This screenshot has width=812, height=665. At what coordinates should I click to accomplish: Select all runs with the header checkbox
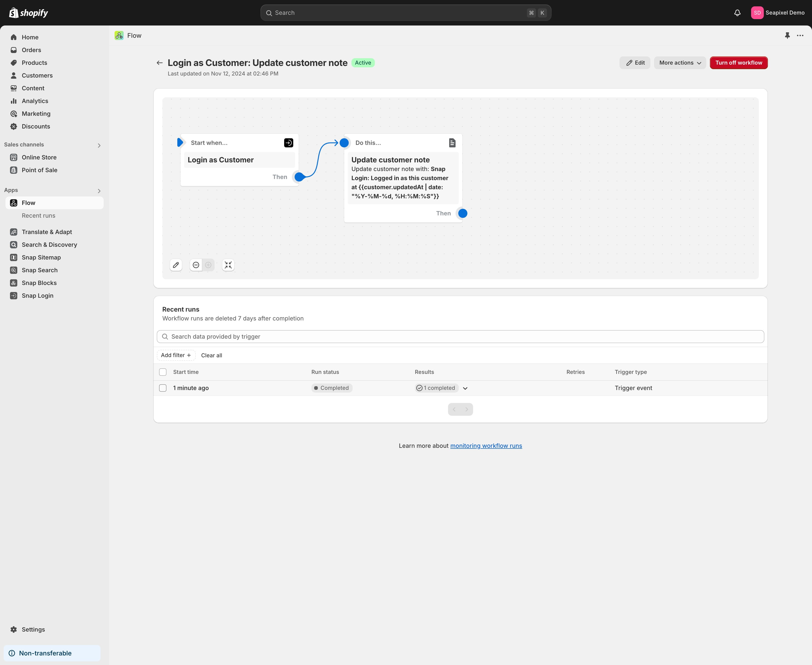click(163, 372)
